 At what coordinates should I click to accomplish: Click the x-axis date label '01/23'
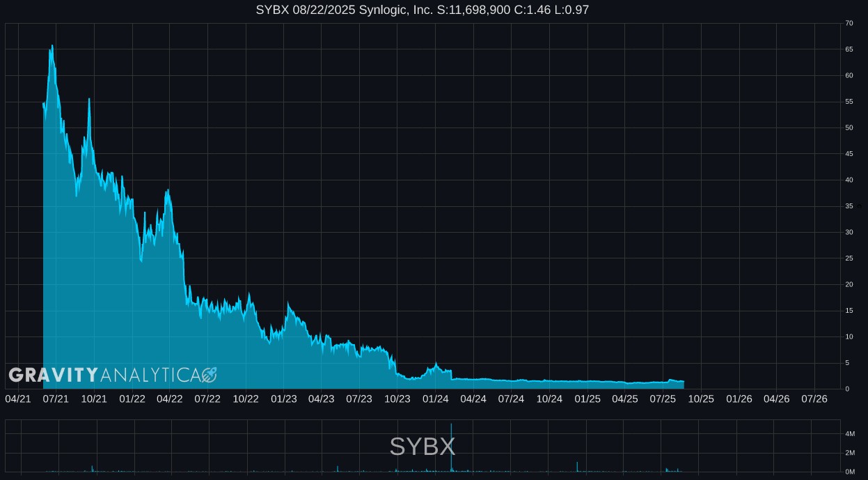coord(284,399)
